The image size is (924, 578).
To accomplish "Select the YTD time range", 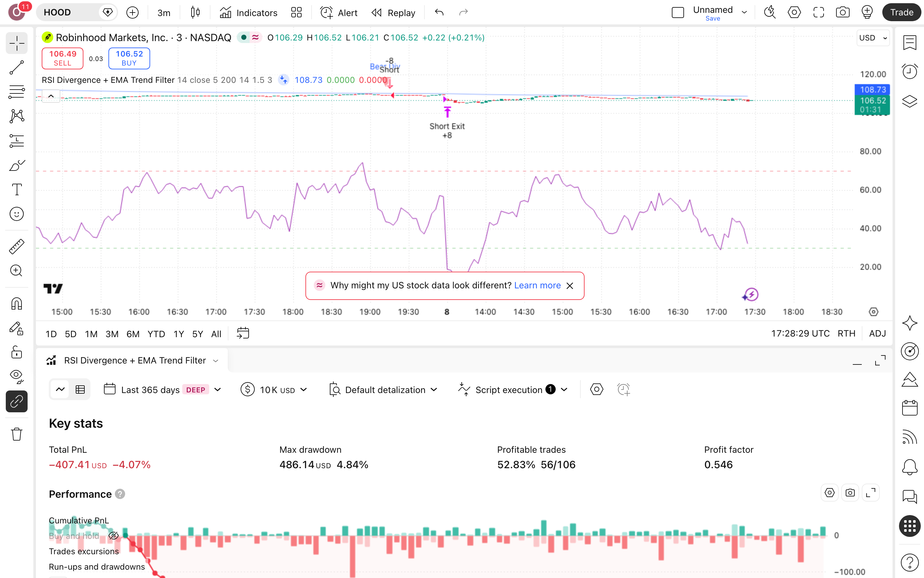I will 156,334.
